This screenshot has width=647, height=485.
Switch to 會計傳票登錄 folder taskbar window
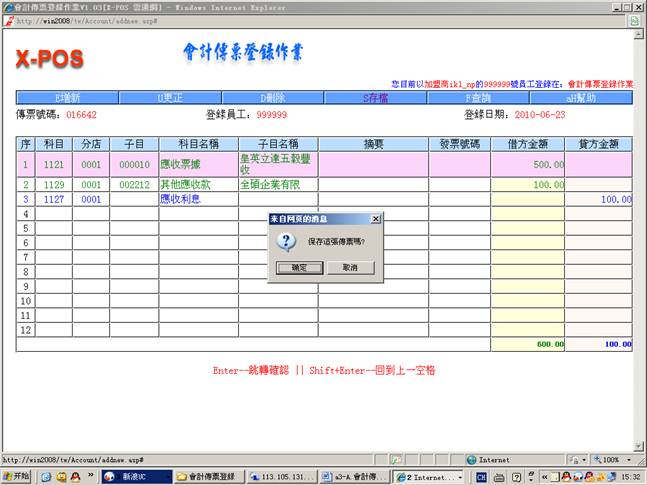[208, 477]
